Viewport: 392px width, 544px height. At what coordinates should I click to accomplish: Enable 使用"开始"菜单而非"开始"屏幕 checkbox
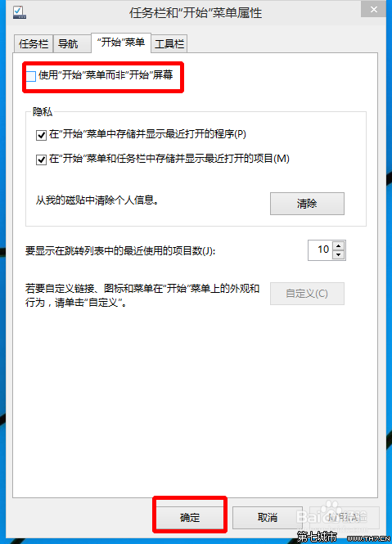[31, 76]
